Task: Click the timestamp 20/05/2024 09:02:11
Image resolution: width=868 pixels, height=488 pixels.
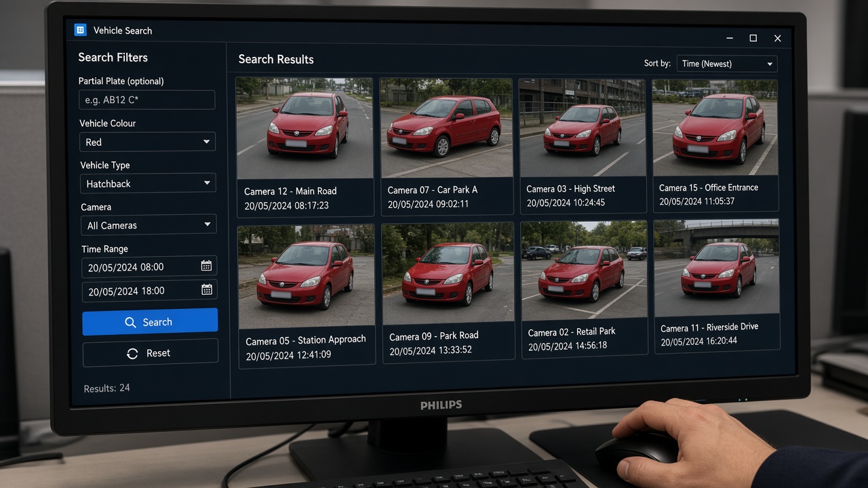Action: tap(428, 204)
